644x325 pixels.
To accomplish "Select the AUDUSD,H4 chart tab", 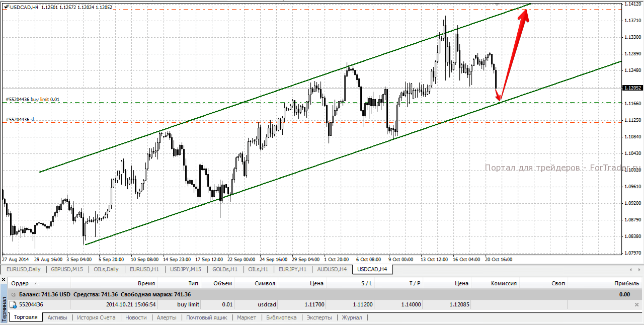I will tap(332, 269).
